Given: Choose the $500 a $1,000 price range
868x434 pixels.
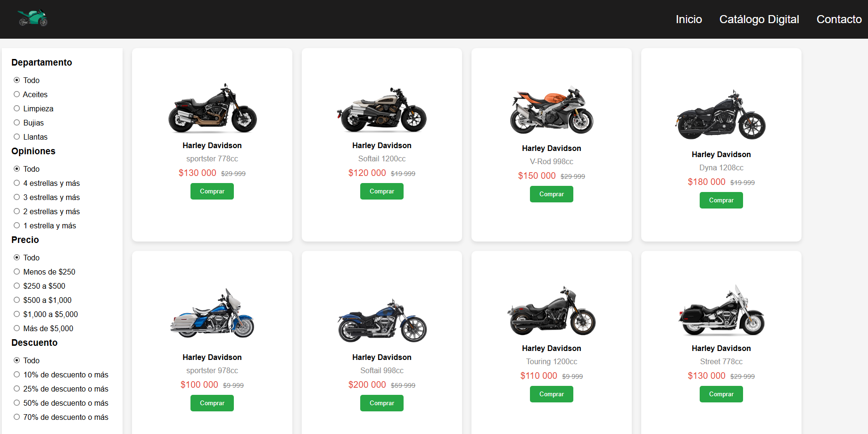Looking at the screenshot, I should (17, 300).
